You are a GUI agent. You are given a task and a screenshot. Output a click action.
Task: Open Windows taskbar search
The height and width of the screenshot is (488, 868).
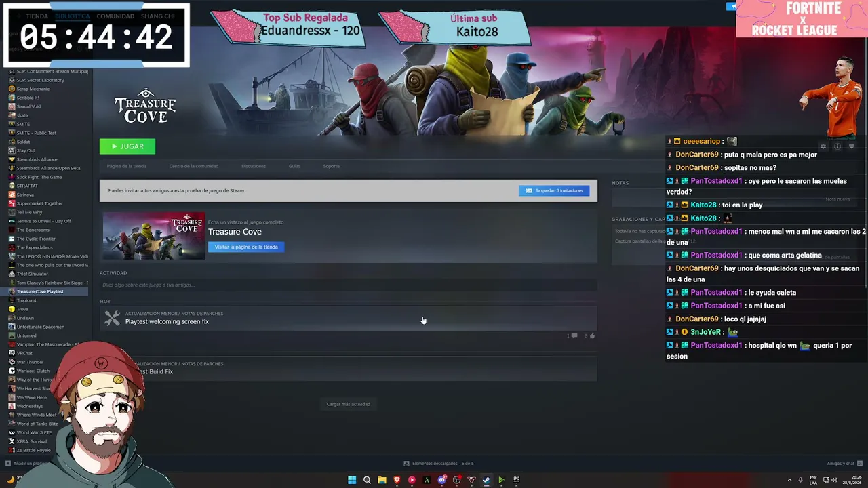tap(367, 480)
